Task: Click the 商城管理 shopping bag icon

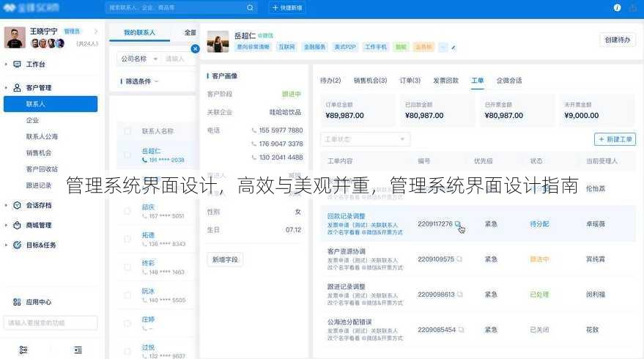Action: point(18,225)
